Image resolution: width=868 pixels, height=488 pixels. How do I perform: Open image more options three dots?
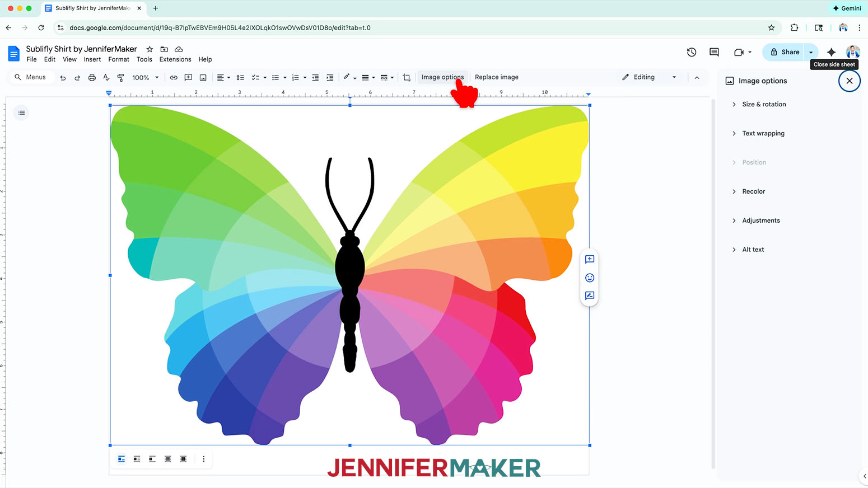(x=204, y=459)
